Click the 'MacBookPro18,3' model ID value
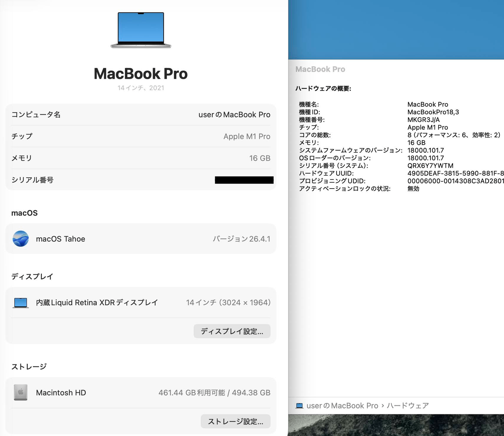504x436 pixels. [433, 112]
